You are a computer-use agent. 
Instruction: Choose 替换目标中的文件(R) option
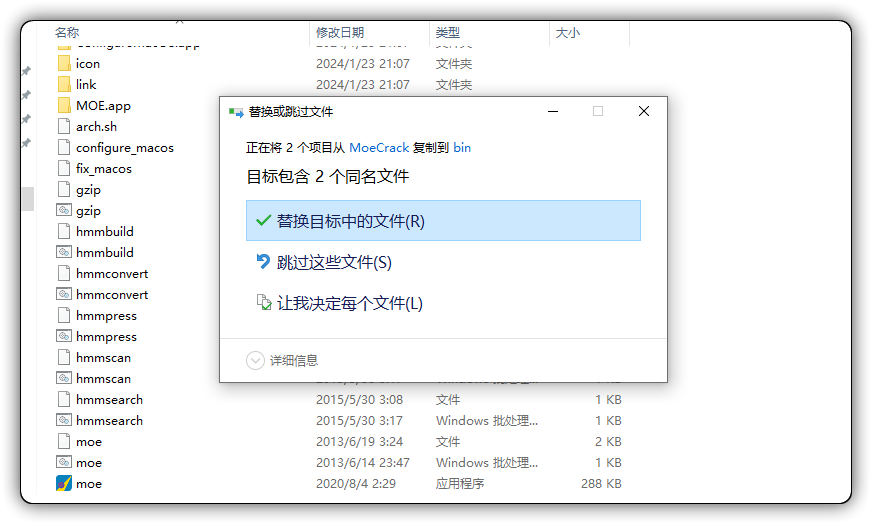[443, 220]
